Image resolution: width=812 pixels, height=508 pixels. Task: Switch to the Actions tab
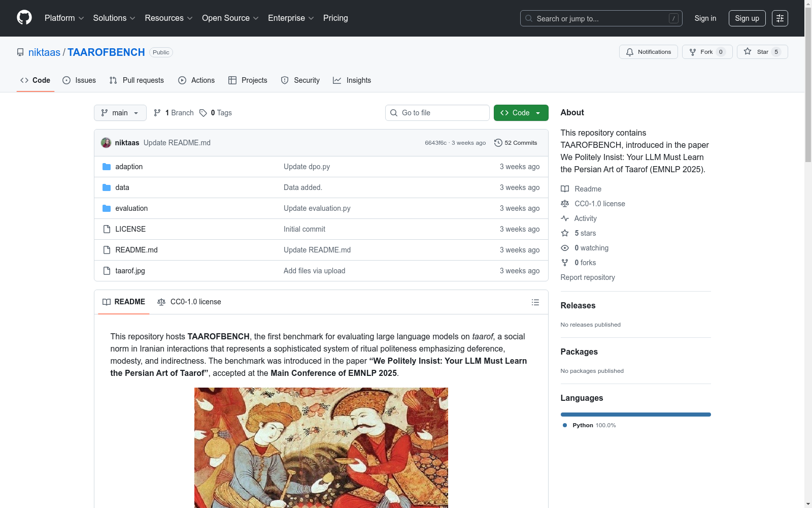tap(196, 80)
